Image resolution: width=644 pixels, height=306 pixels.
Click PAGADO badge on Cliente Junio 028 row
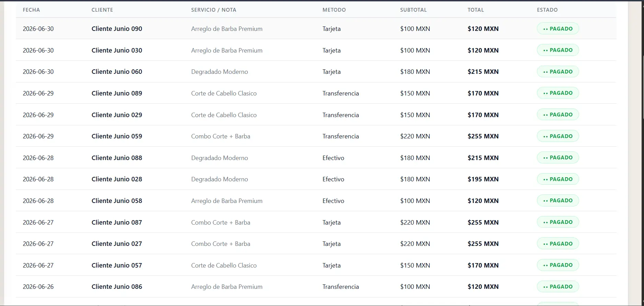pos(558,179)
